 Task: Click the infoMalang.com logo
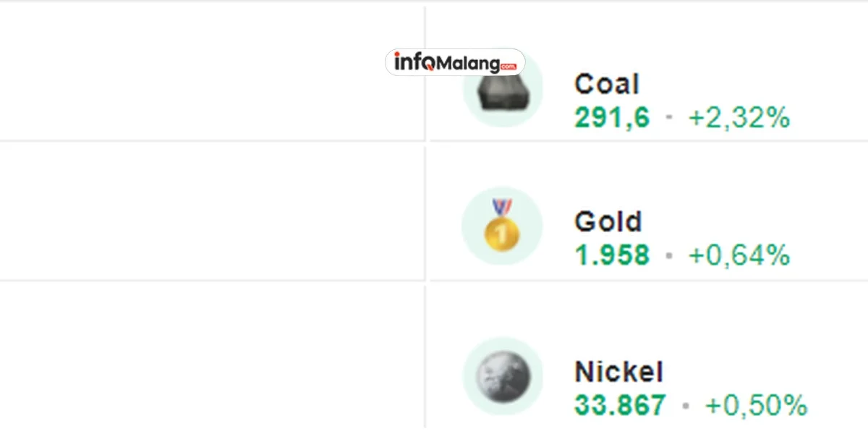(x=454, y=63)
